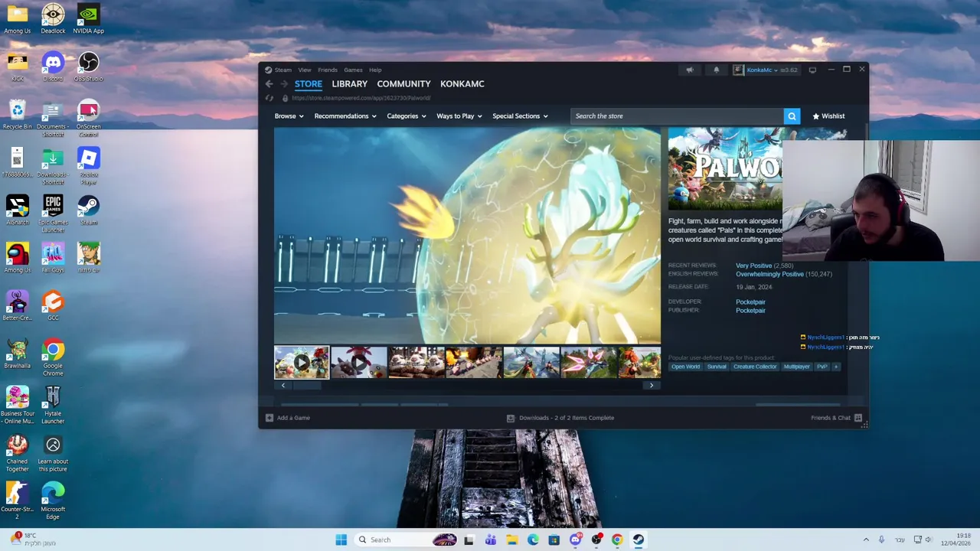Expand Special Sections dropdown

[521, 116]
